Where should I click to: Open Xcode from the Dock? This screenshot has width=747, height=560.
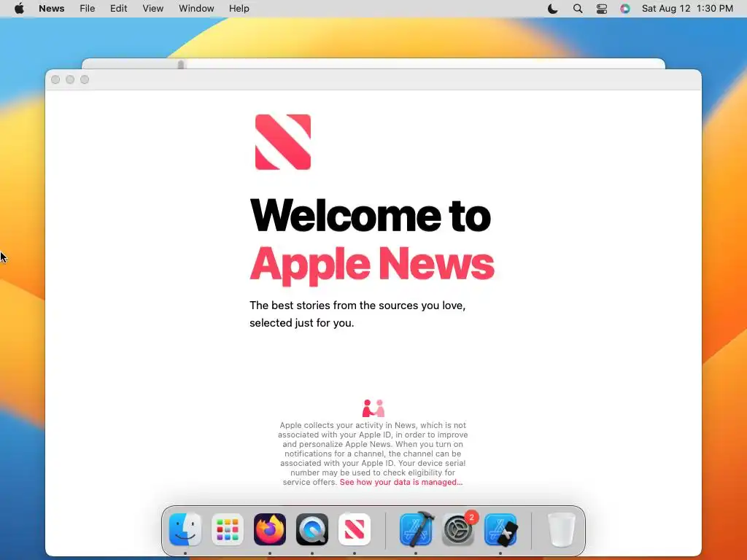[x=416, y=529]
